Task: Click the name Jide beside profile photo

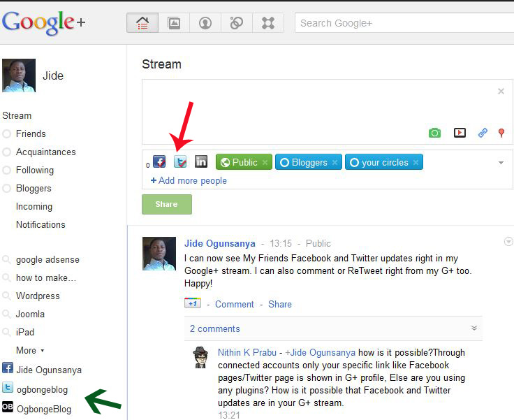Action: coord(53,75)
